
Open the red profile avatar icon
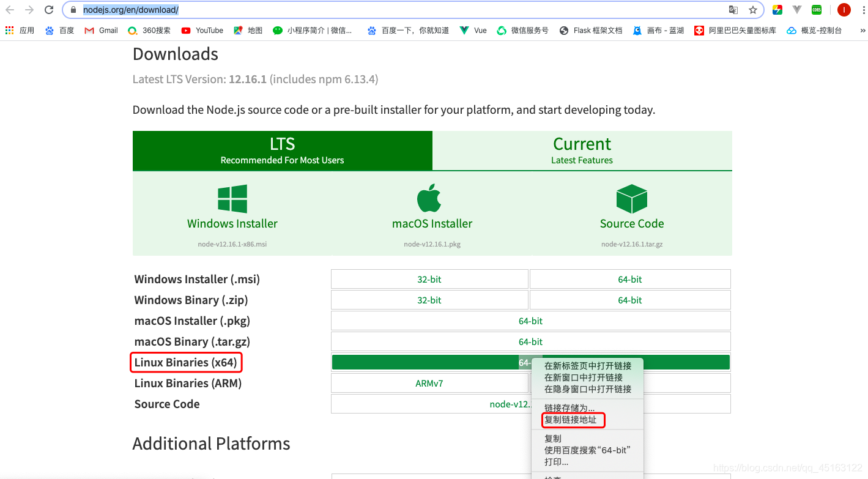[x=844, y=10]
